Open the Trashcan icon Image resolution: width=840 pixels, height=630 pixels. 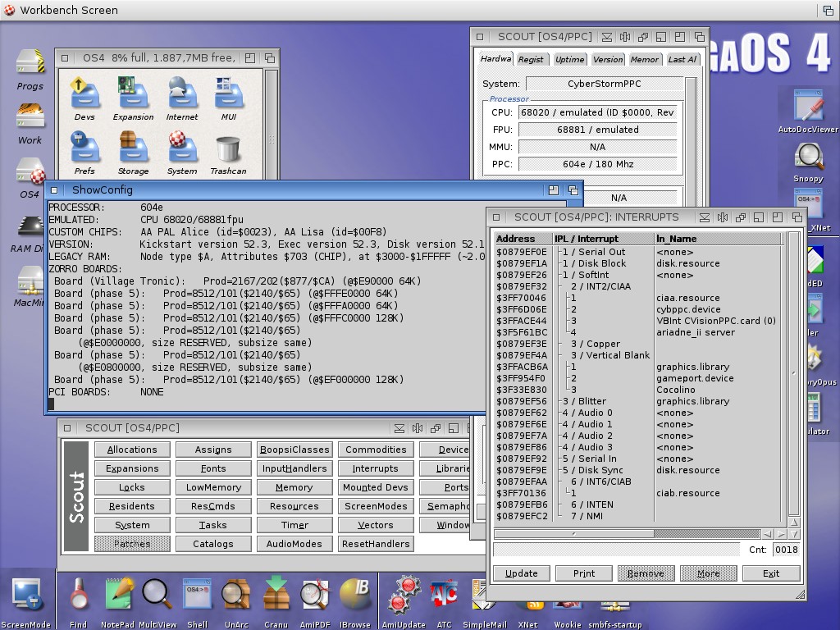tap(227, 150)
